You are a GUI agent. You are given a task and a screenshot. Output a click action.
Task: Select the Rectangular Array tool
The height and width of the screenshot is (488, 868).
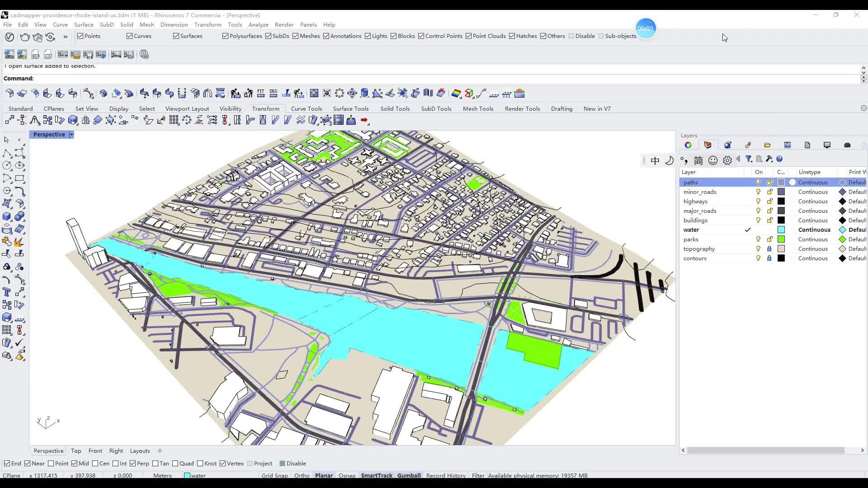174,120
